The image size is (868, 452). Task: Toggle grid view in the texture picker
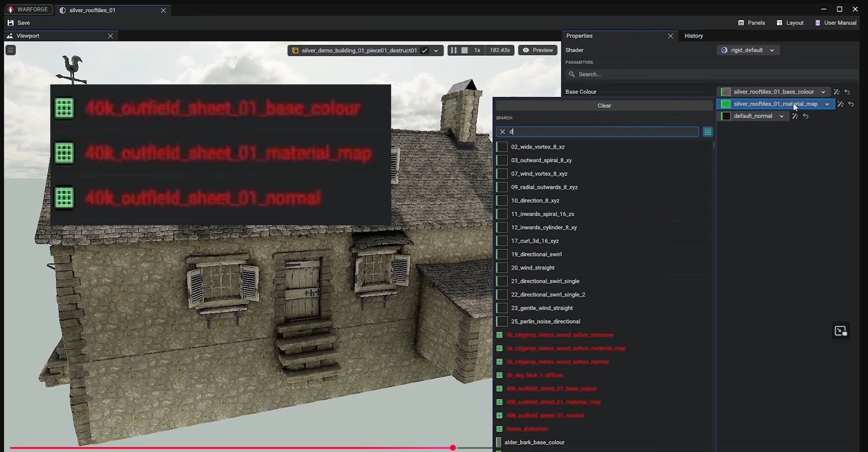(708, 132)
